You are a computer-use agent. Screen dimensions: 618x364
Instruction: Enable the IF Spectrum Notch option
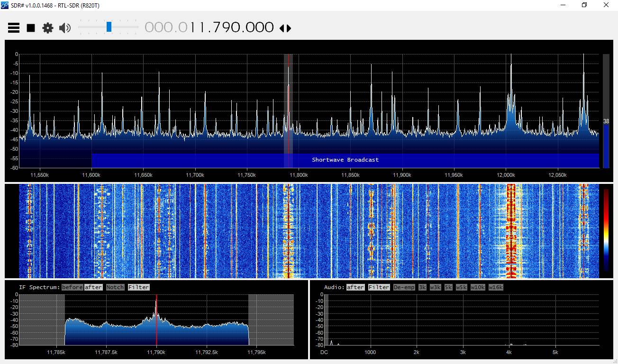click(x=115, y=287)
